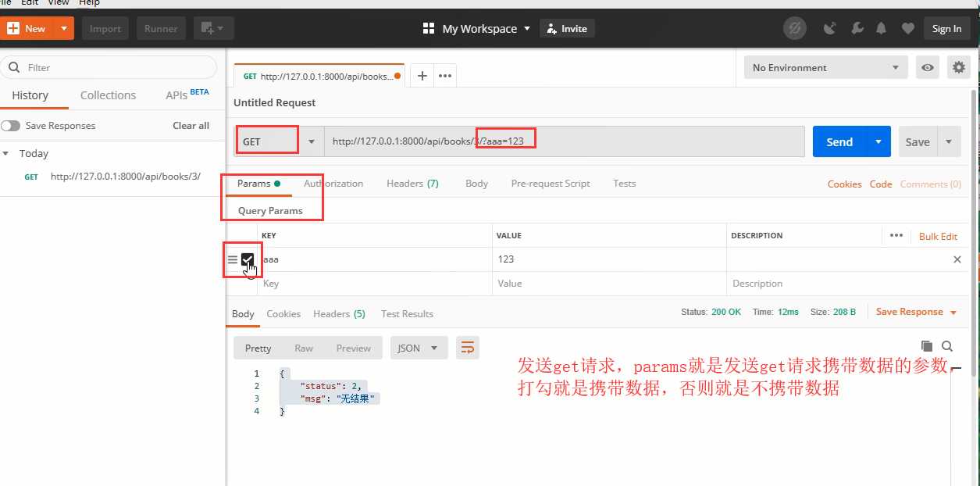Open the Runner
This screenshot has height=486, width=980.
point(161,29)
